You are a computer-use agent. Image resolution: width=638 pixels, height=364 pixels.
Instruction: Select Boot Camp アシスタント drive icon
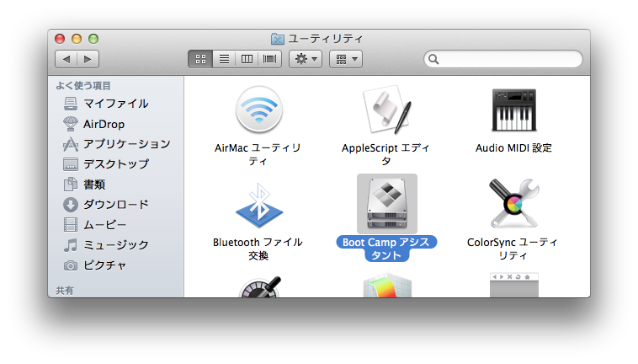click(387, 204)
